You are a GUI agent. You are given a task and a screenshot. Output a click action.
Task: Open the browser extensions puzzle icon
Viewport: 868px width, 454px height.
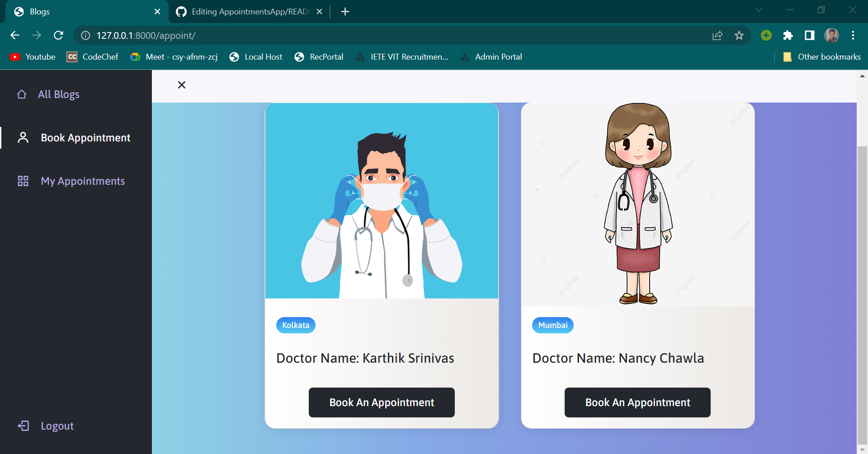788,35
